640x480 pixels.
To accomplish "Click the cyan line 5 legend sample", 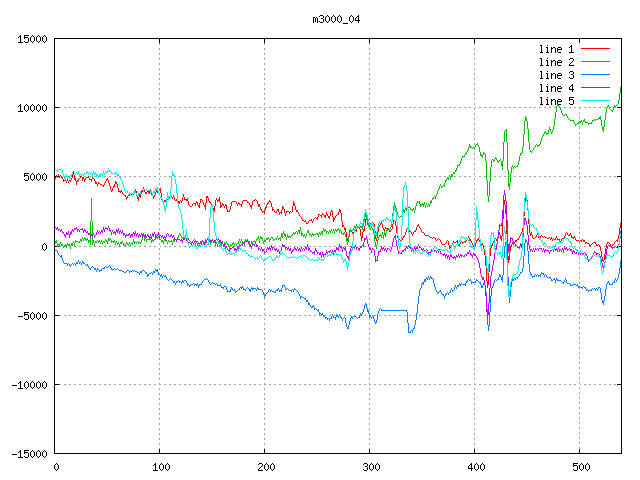I will [595, 101].
